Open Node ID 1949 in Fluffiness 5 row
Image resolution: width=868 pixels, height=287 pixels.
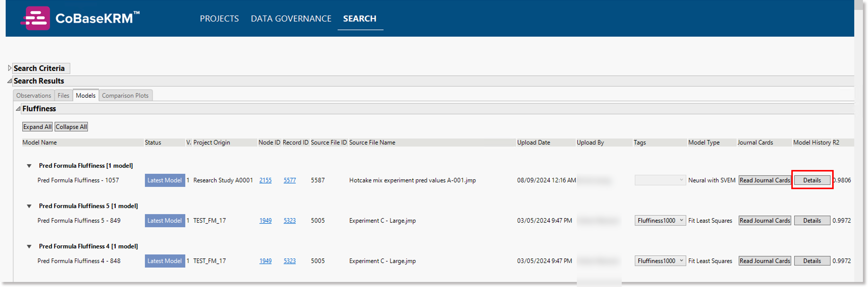point(265,221)
